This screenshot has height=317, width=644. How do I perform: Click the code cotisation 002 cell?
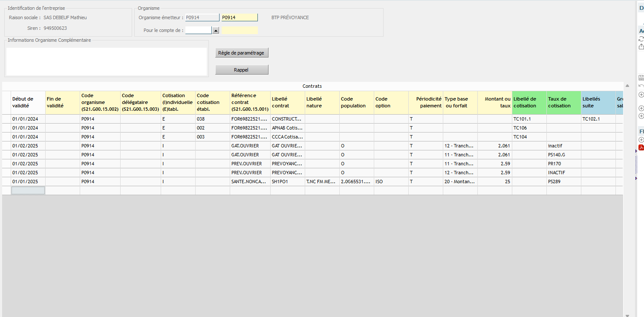[212, 128]
